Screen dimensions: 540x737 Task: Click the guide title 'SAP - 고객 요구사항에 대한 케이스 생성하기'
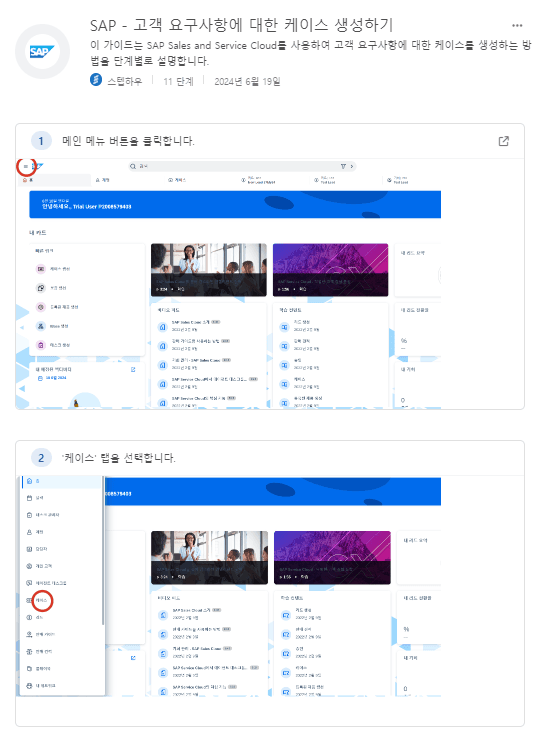(242, 25)
